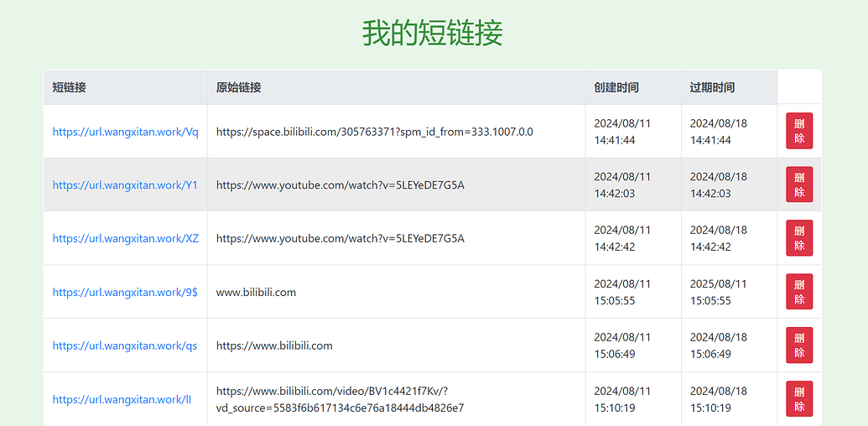Click expiry time 2024/08/18 14:42:42

[718, 238]
